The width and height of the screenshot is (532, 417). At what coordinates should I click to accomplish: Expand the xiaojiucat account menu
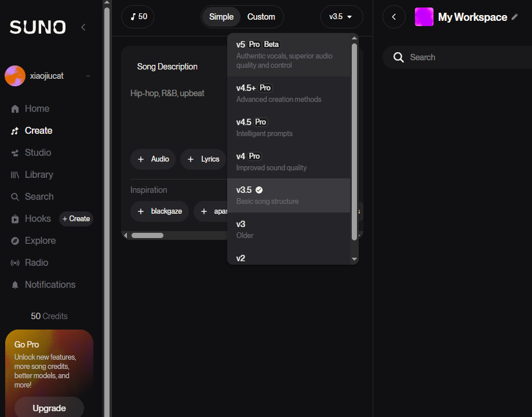[88, 76]
